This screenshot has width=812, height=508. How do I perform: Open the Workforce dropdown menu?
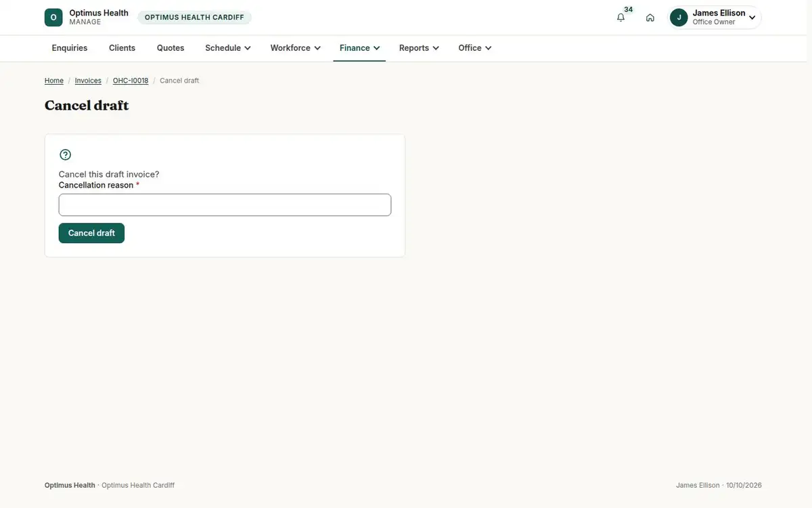pyautogui.click(x=296, y=48)
